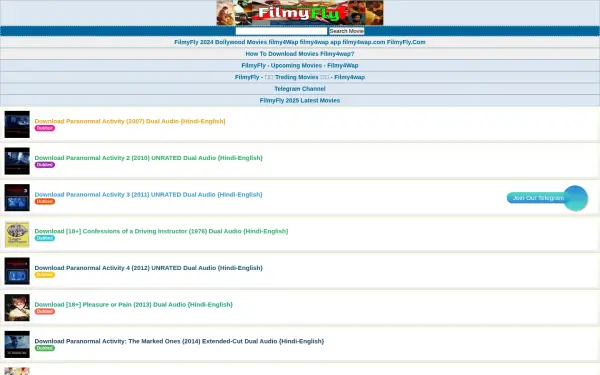Open the FilmyFly logo banner
This screenshot has width=600, height=375.
[300, 13]
